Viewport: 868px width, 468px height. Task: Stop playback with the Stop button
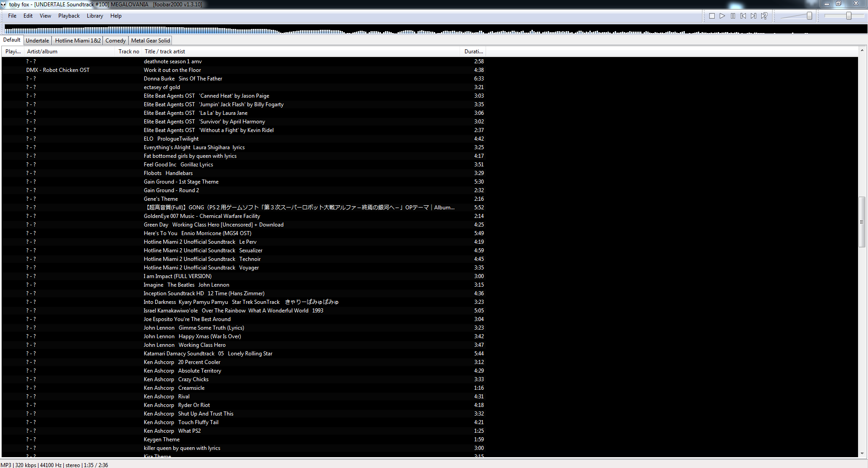(712, 16)
